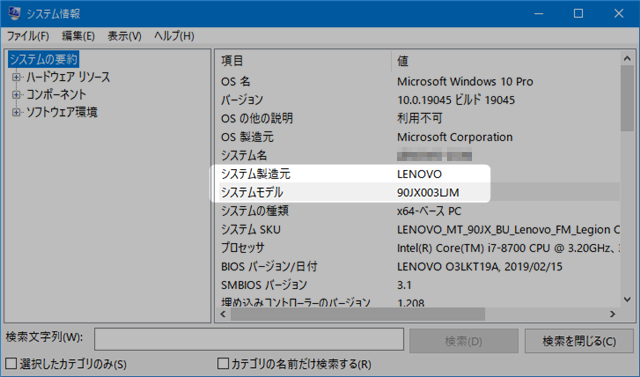640x377 pixels.
Task: Expand the ソフトウェア環境 node
Action: tap(16, 112)
